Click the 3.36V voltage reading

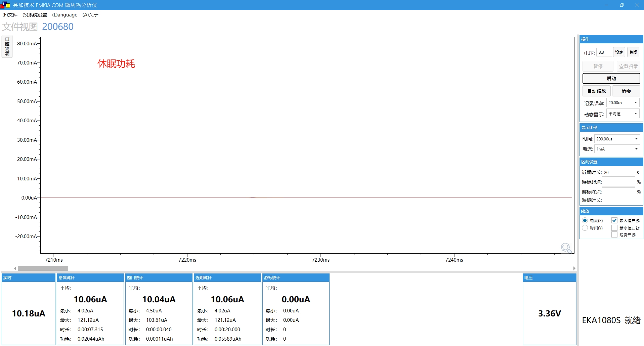click(550, 313)
